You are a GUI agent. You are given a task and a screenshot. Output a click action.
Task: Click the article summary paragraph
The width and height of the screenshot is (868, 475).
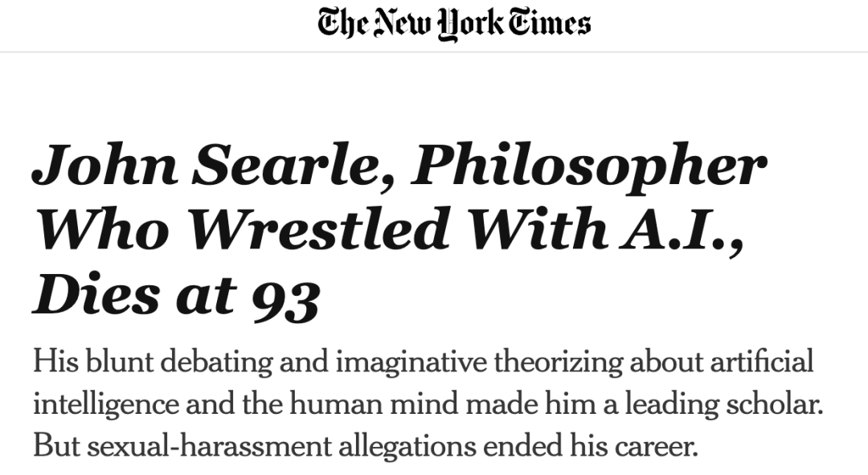click(426, 403)
